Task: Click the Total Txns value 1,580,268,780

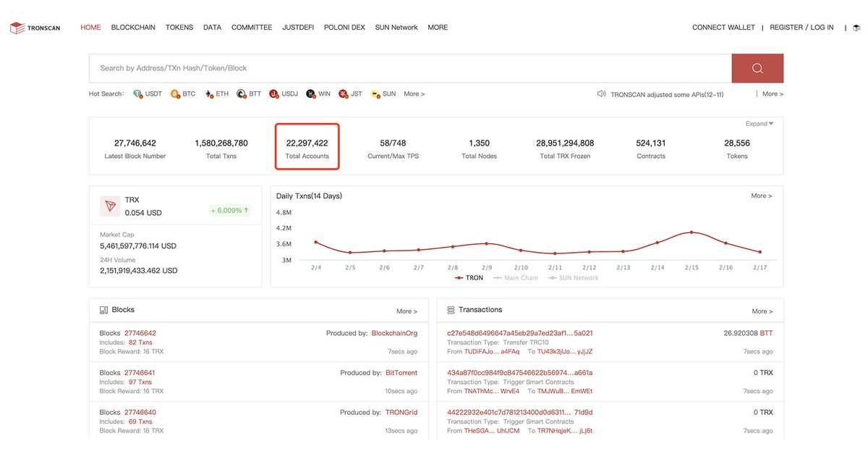Action: pos(221,143)
